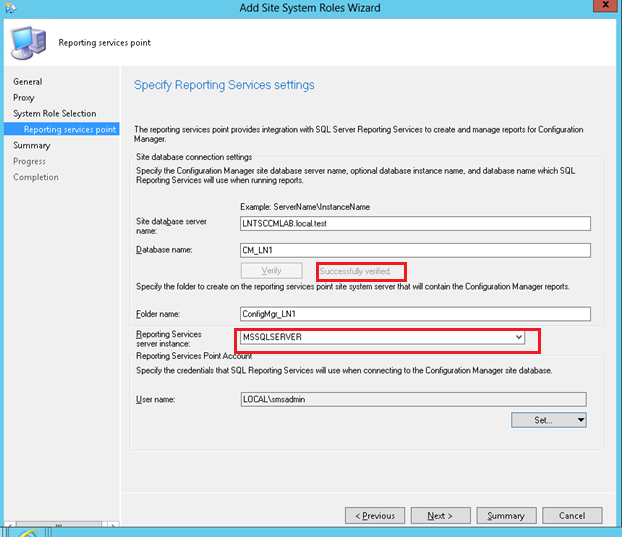Click the Progress step in sidebar
The height and width of the screenshot is (537, 622).
click(x=29, y=161)
